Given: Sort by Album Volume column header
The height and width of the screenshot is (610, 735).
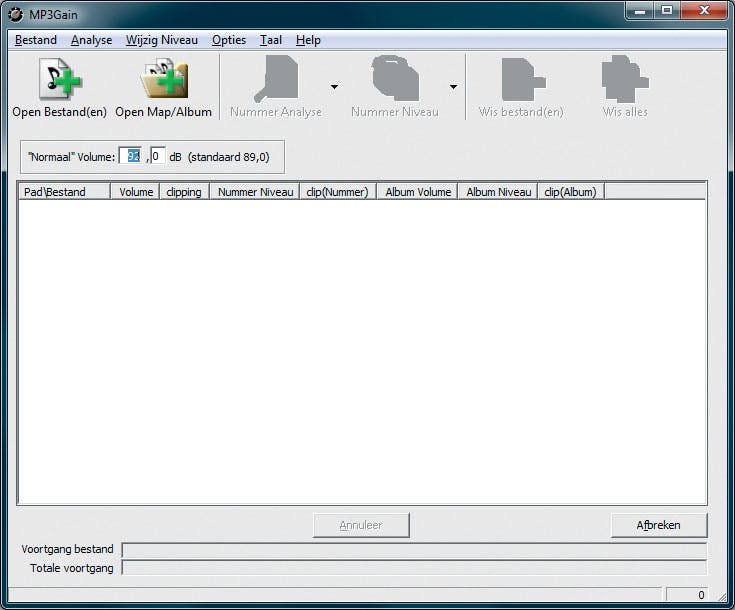Looking at the screenshot, I should point(417,192).
